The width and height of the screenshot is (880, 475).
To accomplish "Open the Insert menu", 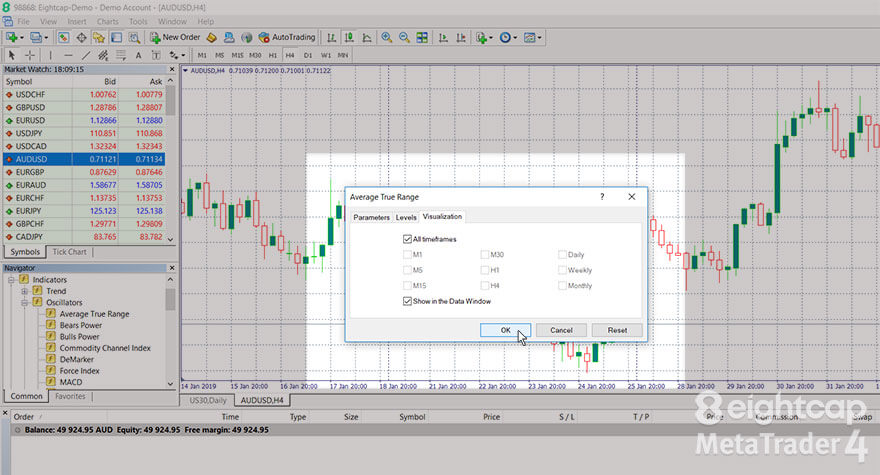I will point(77,21).
